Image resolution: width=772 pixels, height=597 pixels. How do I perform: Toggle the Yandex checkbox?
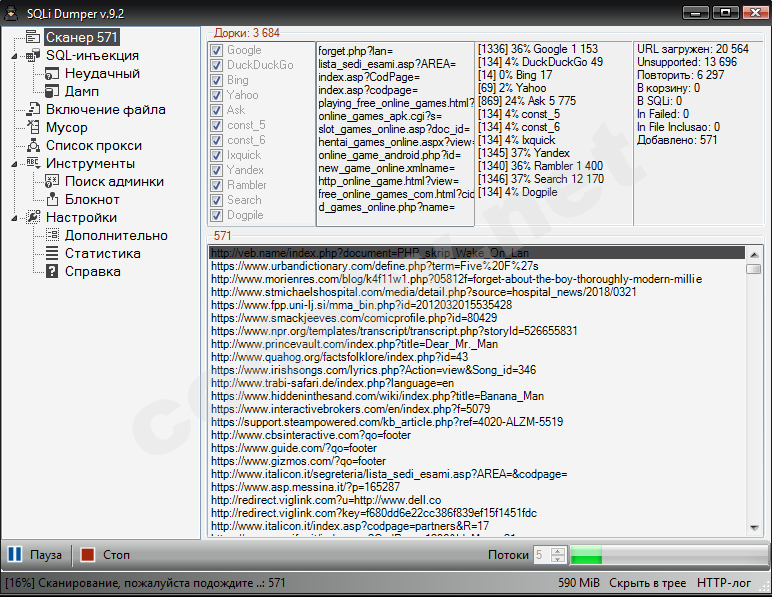(216, 170)
